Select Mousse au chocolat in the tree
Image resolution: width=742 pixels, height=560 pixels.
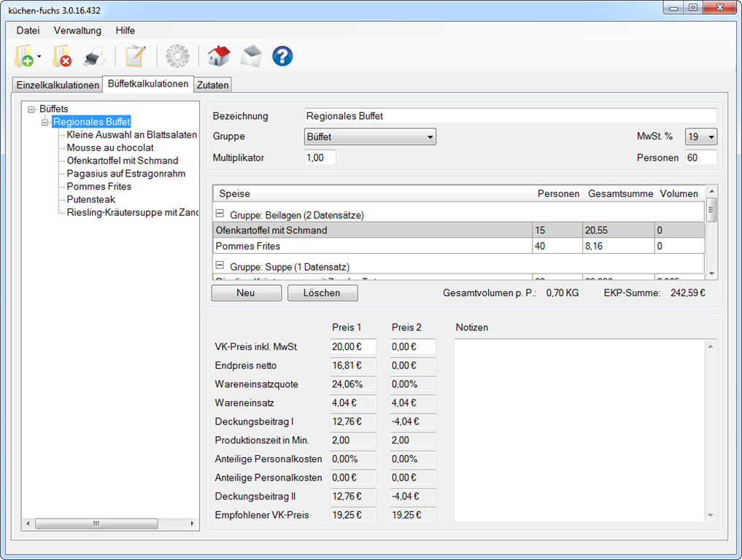[110, 148]
